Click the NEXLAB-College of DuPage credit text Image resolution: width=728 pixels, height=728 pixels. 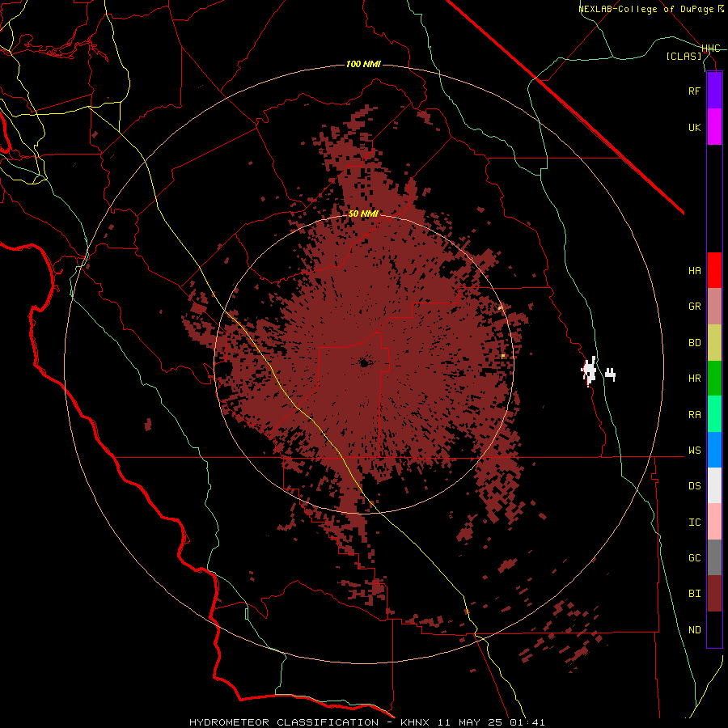click(646, 9)
